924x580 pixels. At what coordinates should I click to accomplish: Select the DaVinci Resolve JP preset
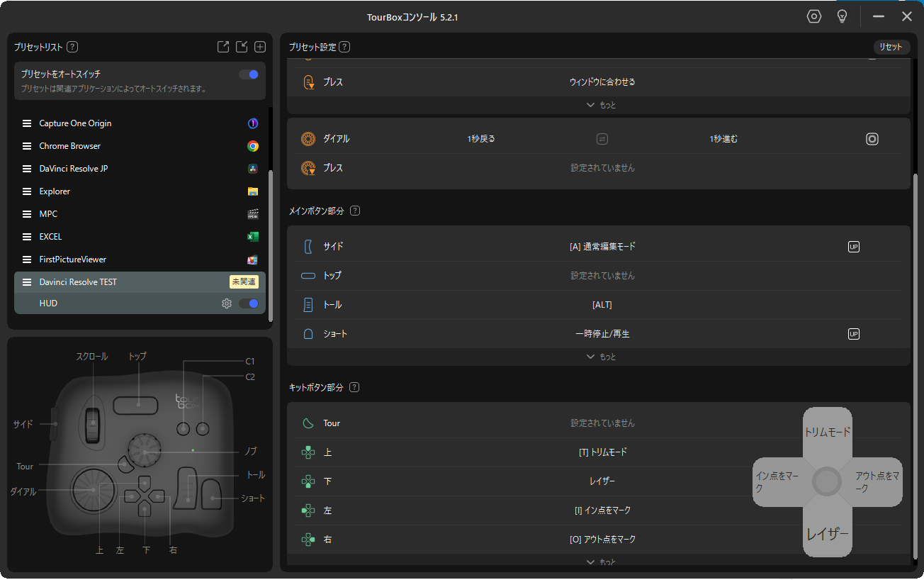[x=74, y=169]
